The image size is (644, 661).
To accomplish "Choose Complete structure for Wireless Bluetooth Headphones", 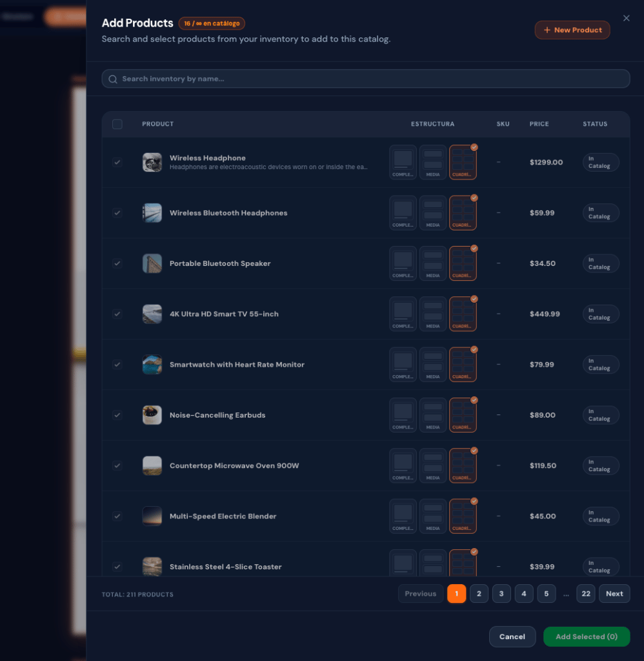I will point(403,213).
